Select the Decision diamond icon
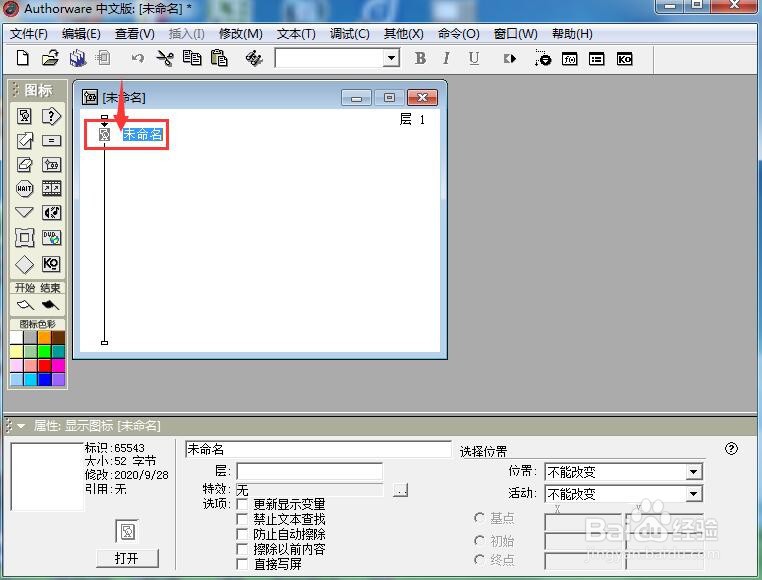The height and width of the screenshot is (580, 762). point(24,264)
